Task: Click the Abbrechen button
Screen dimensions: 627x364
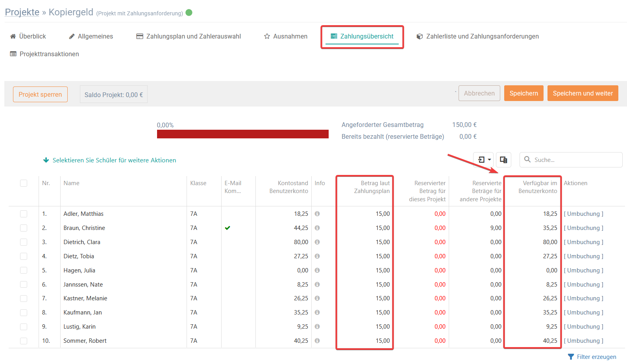Action: (479, 93)
